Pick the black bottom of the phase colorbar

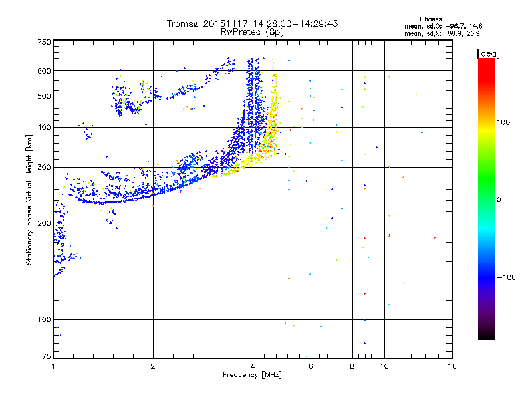(487, 334)
